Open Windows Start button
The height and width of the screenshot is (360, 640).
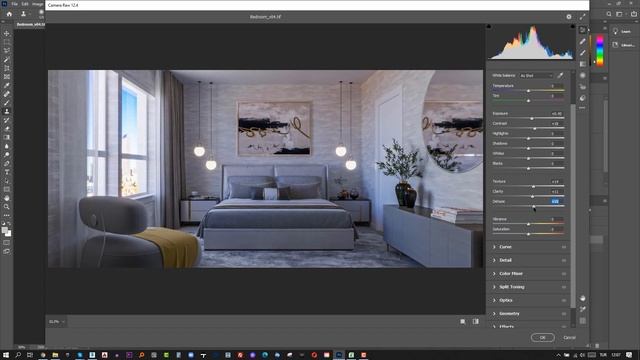point(6,355)
